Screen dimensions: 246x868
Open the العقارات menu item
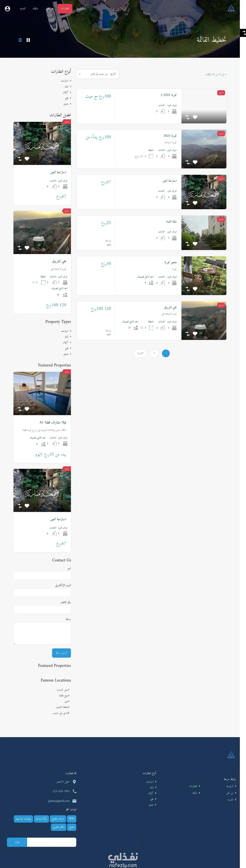pyautogui.click(x=65, y=8)
